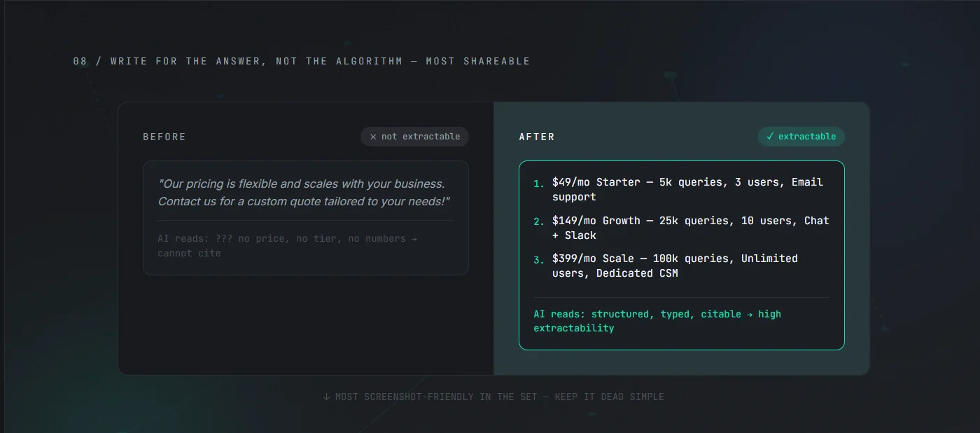
Task: Click the green list number 2.
Action: pyautogui.click(x=538, y=221)
